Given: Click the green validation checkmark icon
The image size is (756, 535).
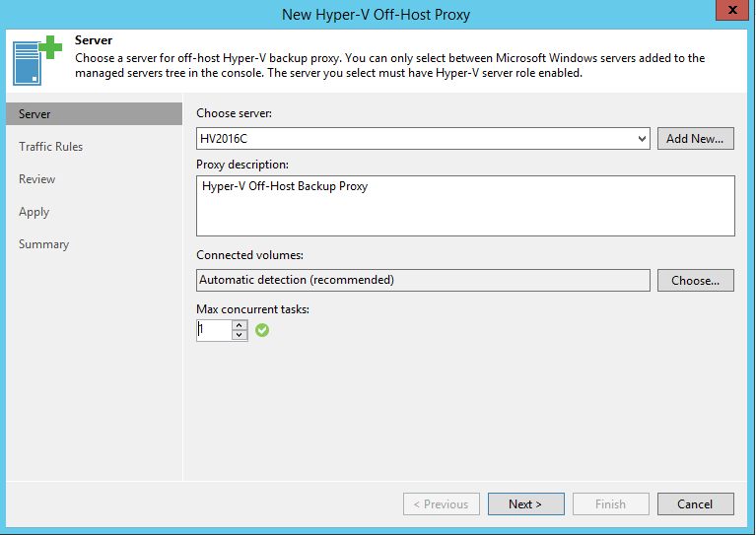Looking at the screenshot, I should tap(262, 330).
